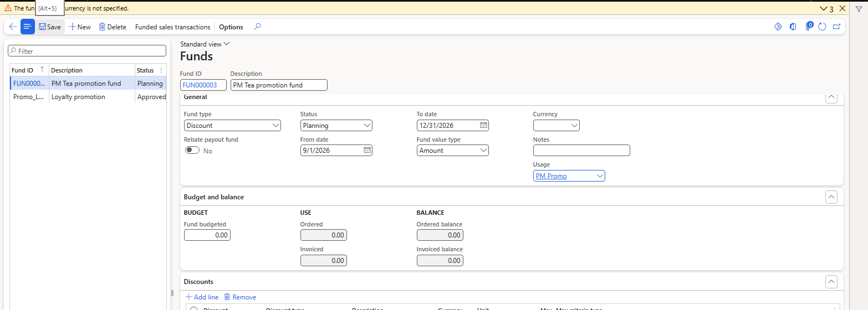Open attachments paperclip icon
The width and height of the screenshot is (868, 310).
pyautogui.click(x=809, y=27)
